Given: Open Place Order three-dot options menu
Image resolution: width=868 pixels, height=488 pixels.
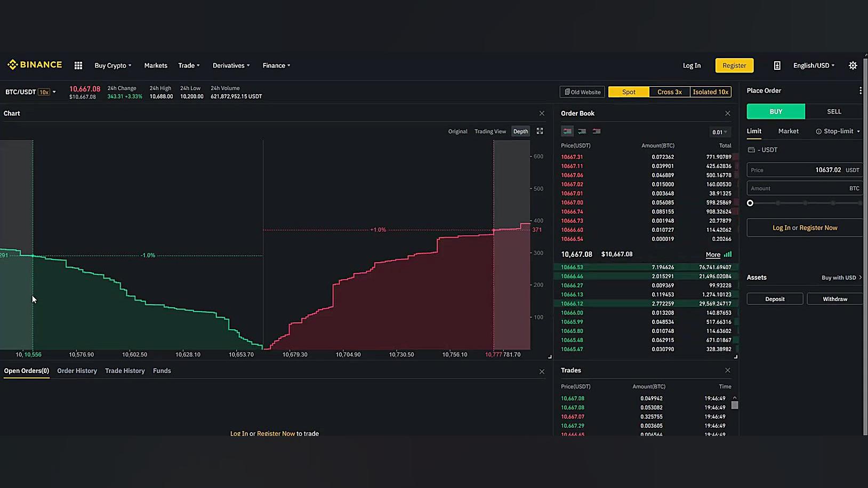Looking at the screenshot, I should [x=860, y=91].
